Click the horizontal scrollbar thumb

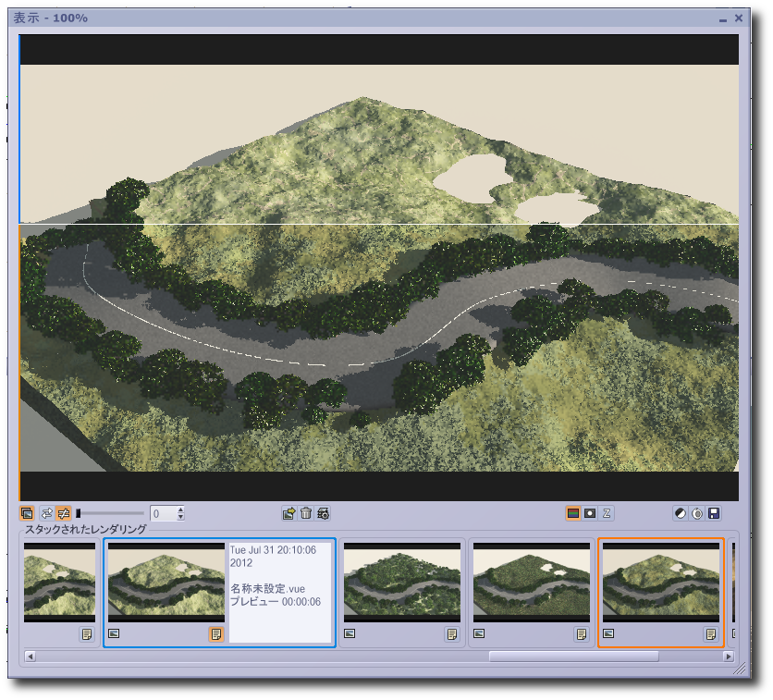tap(574, 657)
